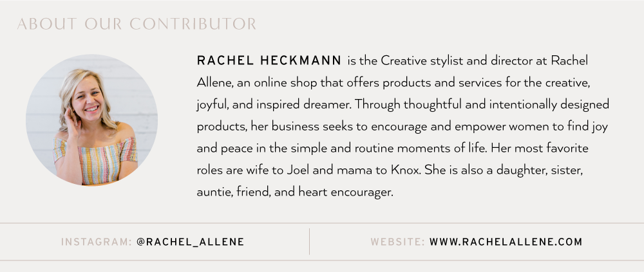Click the "About Our Contributor" heading
644x272 pixels.
click(137, 24)
